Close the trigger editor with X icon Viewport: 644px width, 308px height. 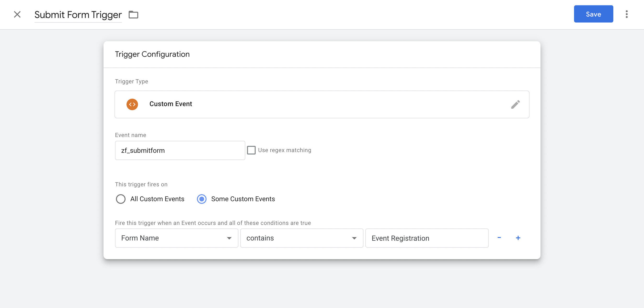point(17,14)
